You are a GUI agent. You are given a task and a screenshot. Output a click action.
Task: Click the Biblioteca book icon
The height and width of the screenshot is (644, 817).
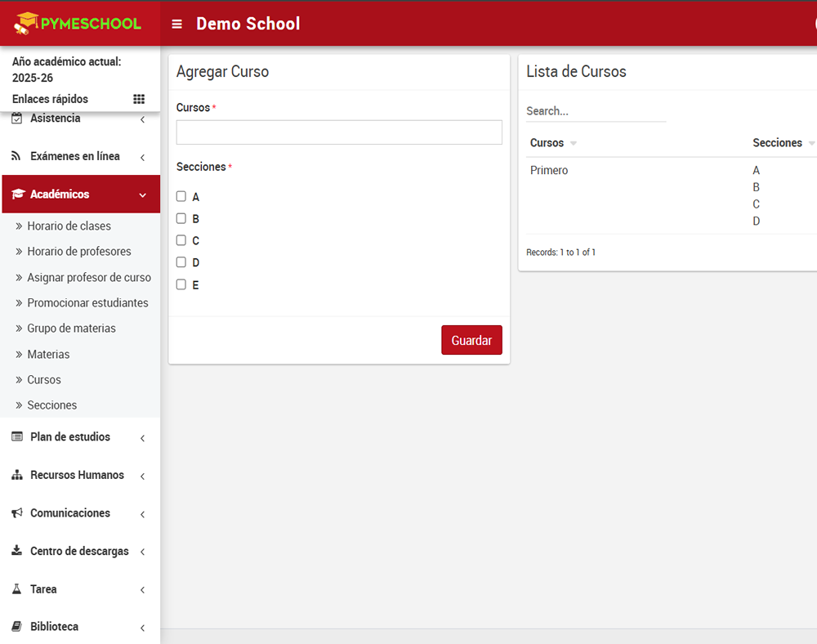(x=16, y=627)
